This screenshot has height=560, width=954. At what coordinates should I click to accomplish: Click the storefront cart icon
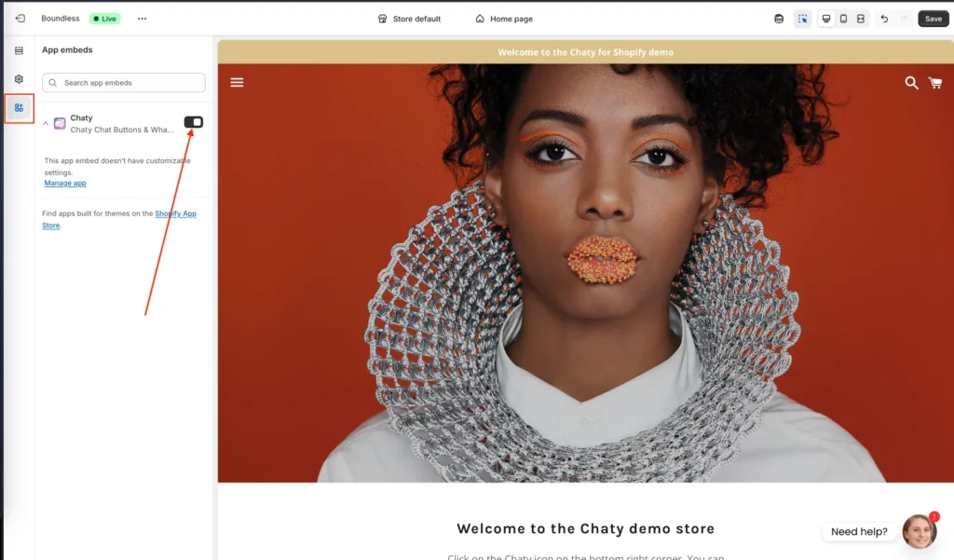(935, 83)
